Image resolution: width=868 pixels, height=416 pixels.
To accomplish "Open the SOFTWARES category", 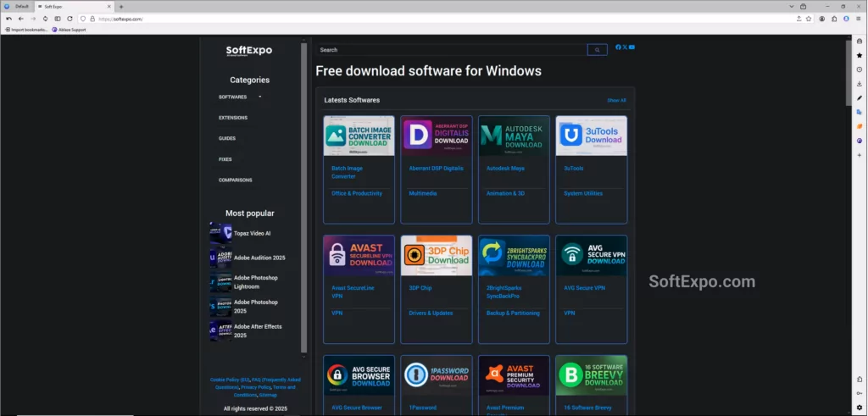I will pos(232,97).
